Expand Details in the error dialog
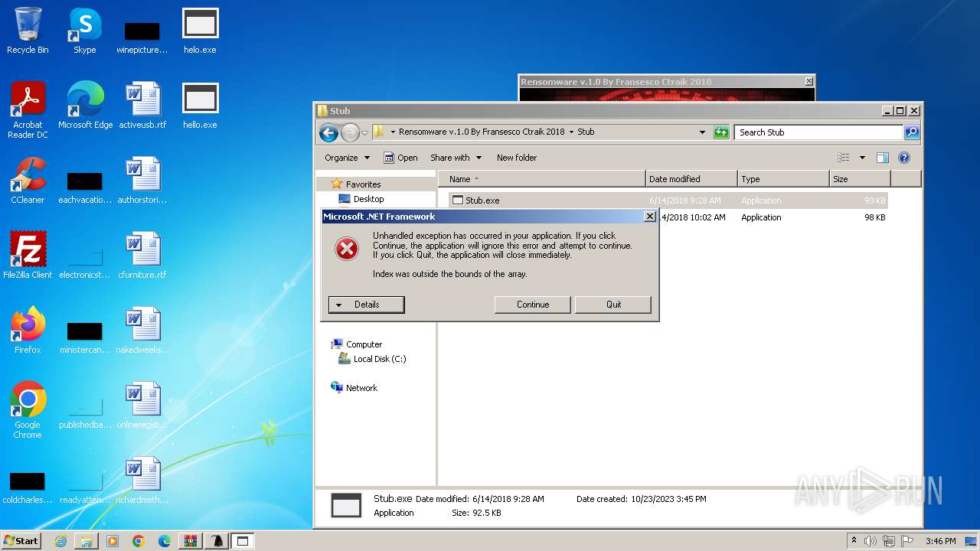Screen dimensions: 980x551 point(366,305)
